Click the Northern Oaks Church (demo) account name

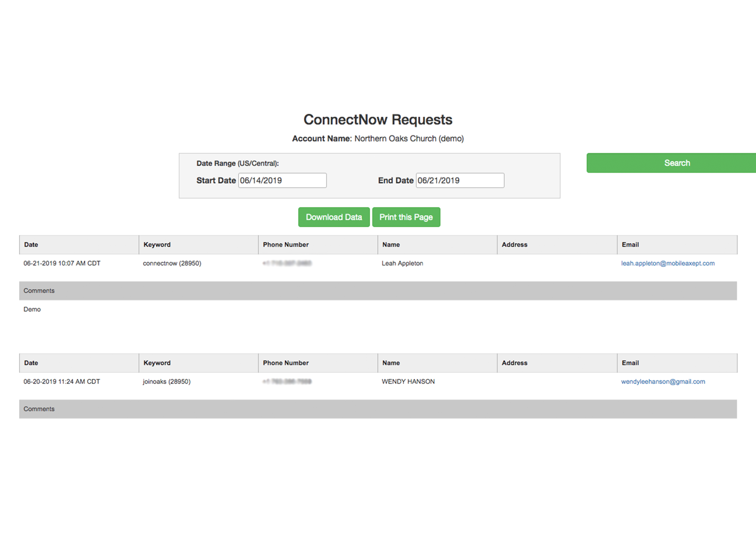tap(409, 139)
